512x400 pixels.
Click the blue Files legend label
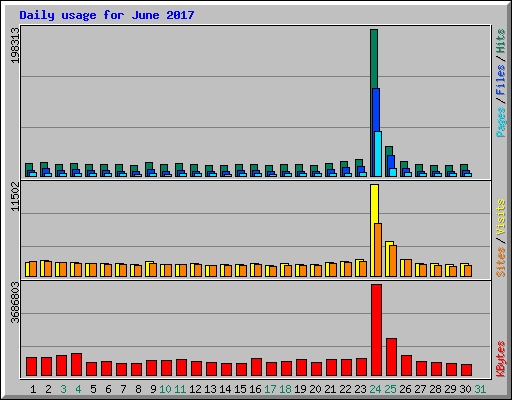(x=501, y=79)
